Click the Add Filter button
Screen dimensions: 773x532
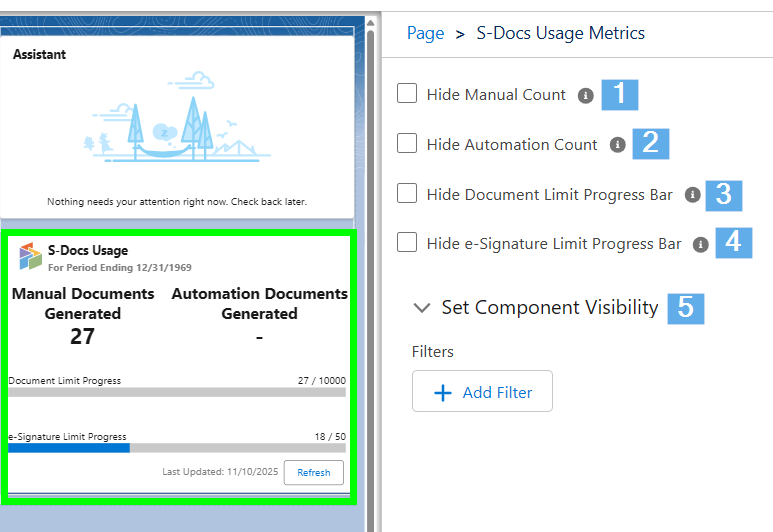(x=482, y=393)
